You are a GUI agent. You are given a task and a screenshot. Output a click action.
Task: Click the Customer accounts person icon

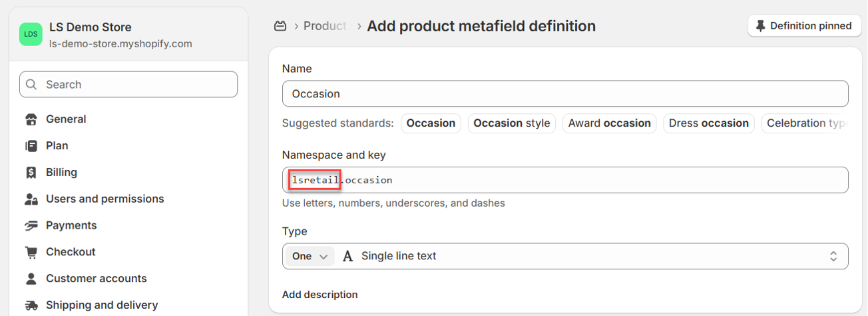tap(31, 279)
